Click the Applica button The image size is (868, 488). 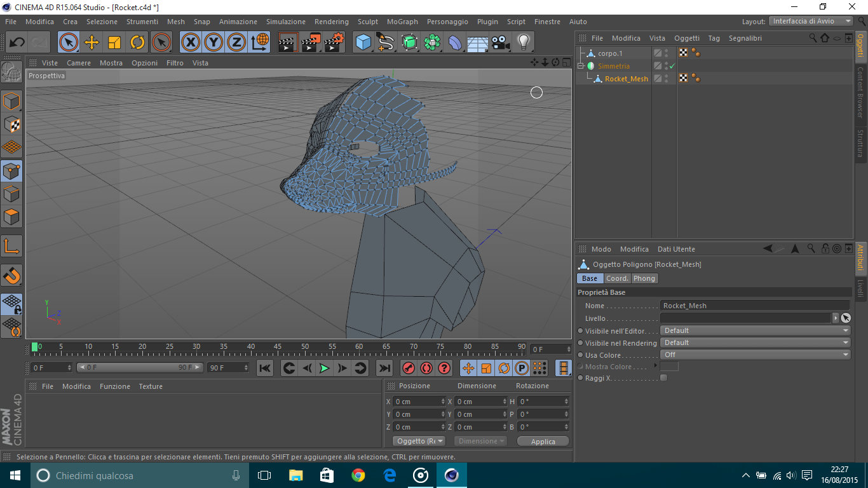pyautogui.click(x=543, y=441)
